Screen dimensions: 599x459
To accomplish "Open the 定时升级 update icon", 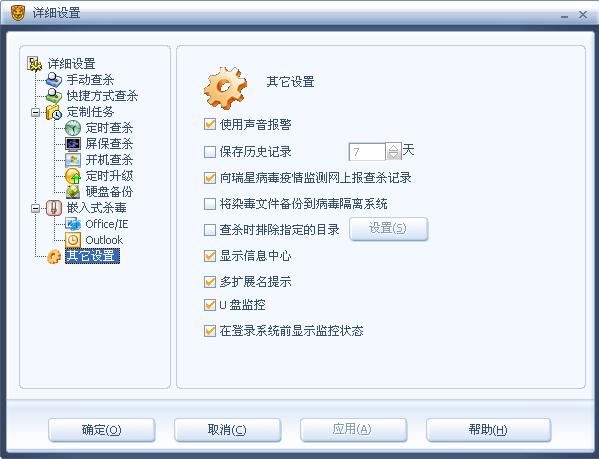I will point(73,176).
